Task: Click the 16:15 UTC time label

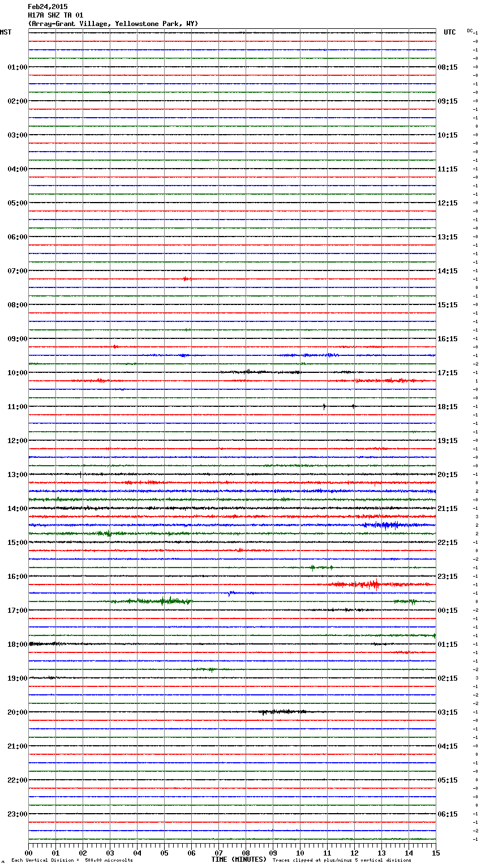Action: (x=448, y=339)
